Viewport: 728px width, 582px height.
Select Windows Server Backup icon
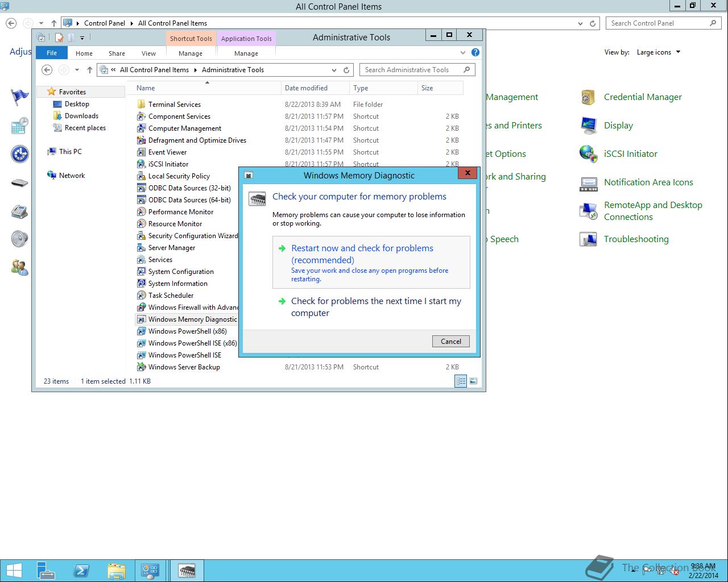(x=141, y=367)
